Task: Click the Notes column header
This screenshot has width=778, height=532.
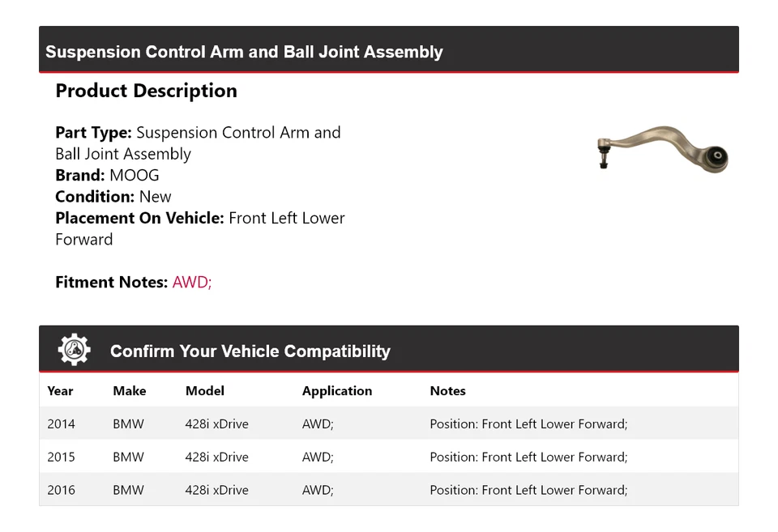Action: 447,391
